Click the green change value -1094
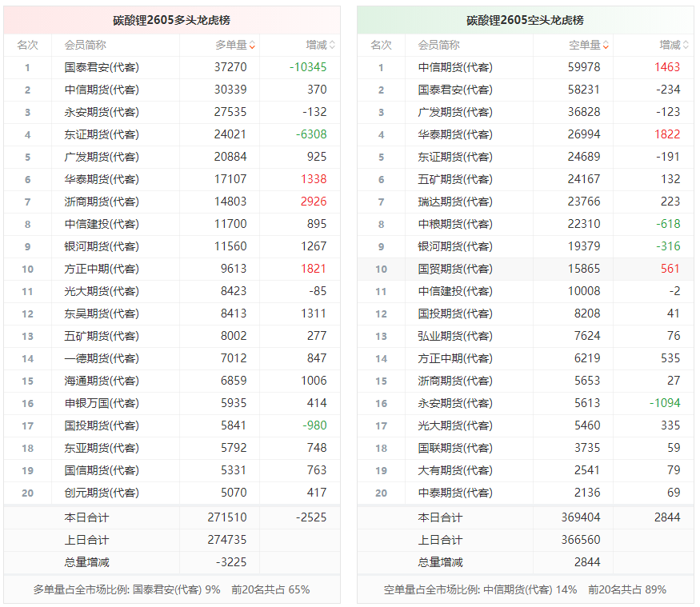 click(x=665, y=403)
